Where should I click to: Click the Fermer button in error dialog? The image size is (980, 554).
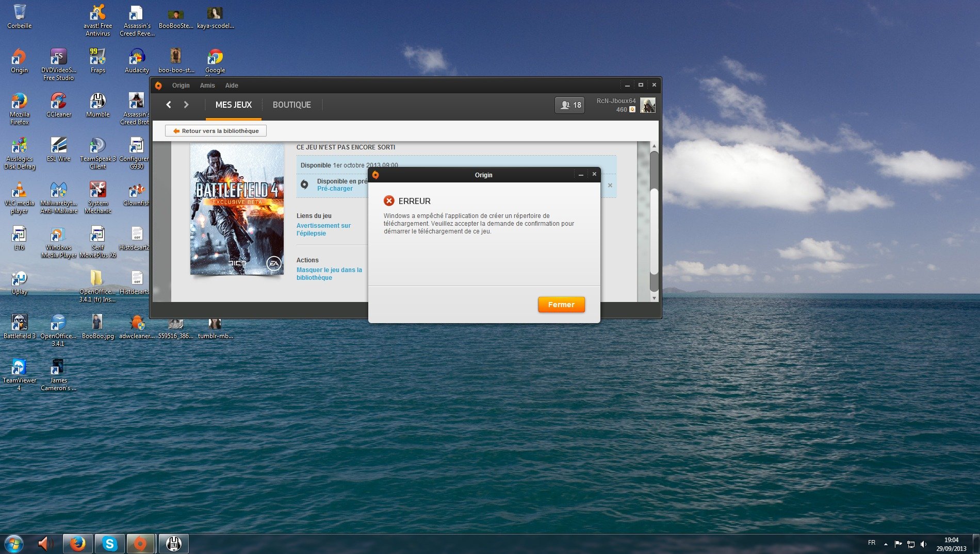click(x=561, y=305)
